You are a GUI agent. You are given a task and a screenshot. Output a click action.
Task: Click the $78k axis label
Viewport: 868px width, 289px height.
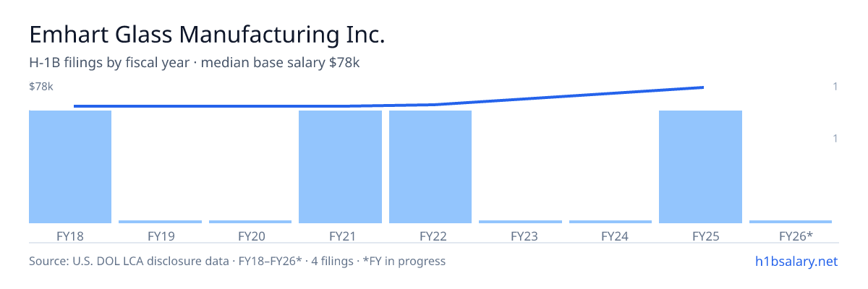pos(41,87)
